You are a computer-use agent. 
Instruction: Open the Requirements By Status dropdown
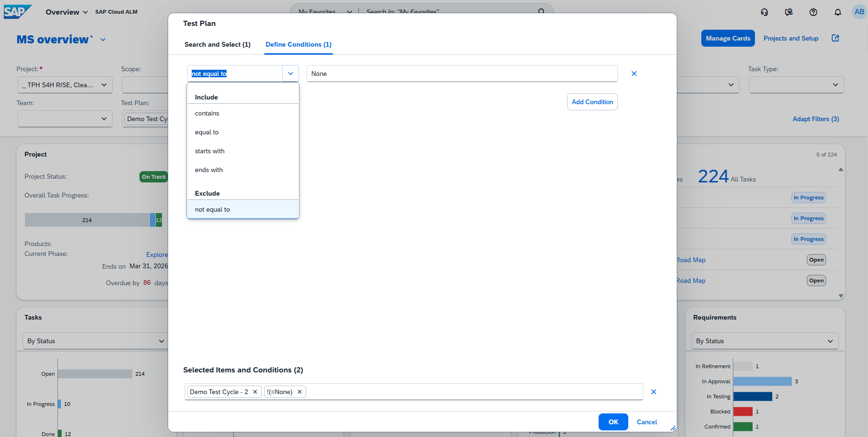click(x=765, y=341)
